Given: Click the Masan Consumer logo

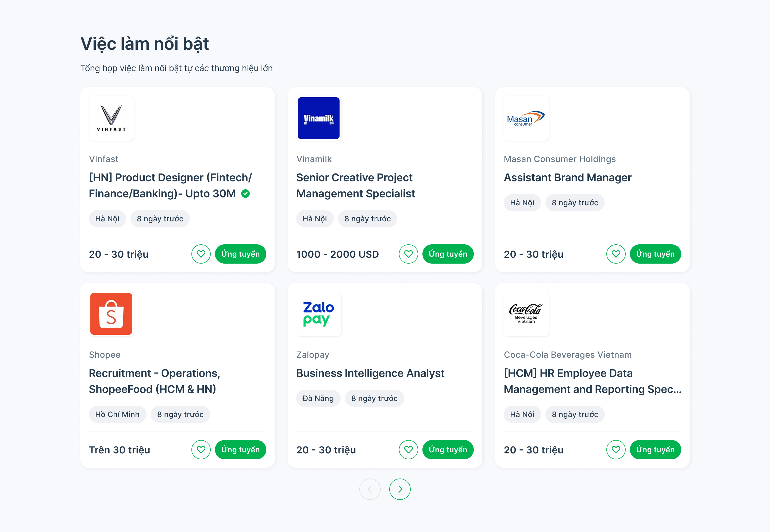Looking at the screenshot, I should click(x=526, y=118).
